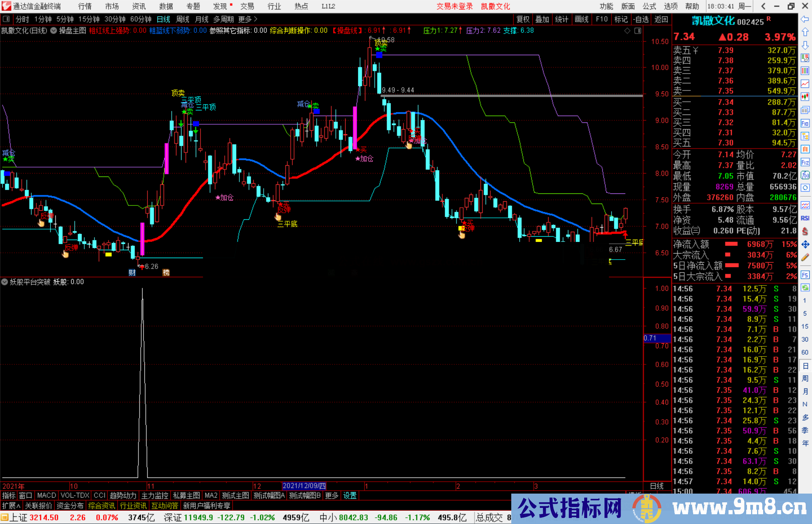Click the 60分钟 period button

click(x=141, y=19)
